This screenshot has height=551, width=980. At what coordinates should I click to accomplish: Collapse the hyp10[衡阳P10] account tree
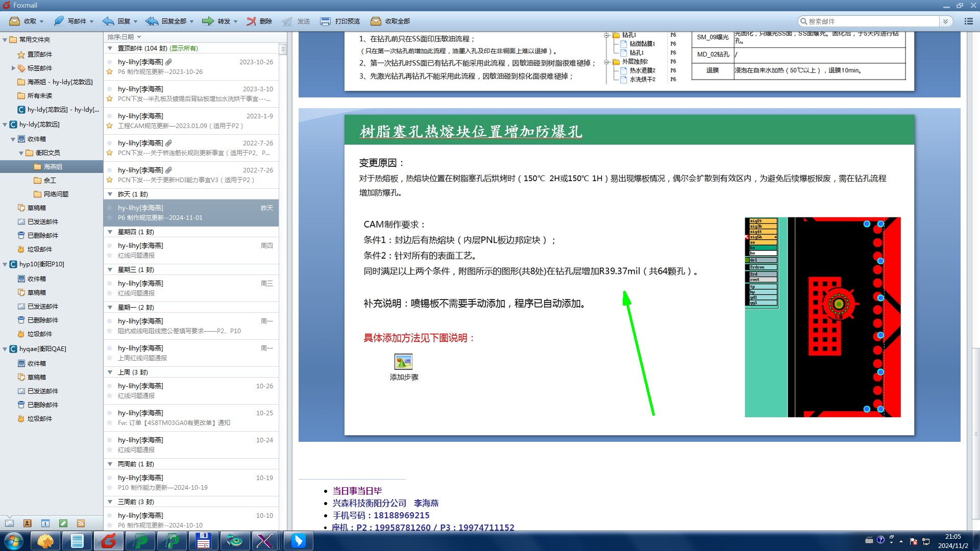pos(5,264)
